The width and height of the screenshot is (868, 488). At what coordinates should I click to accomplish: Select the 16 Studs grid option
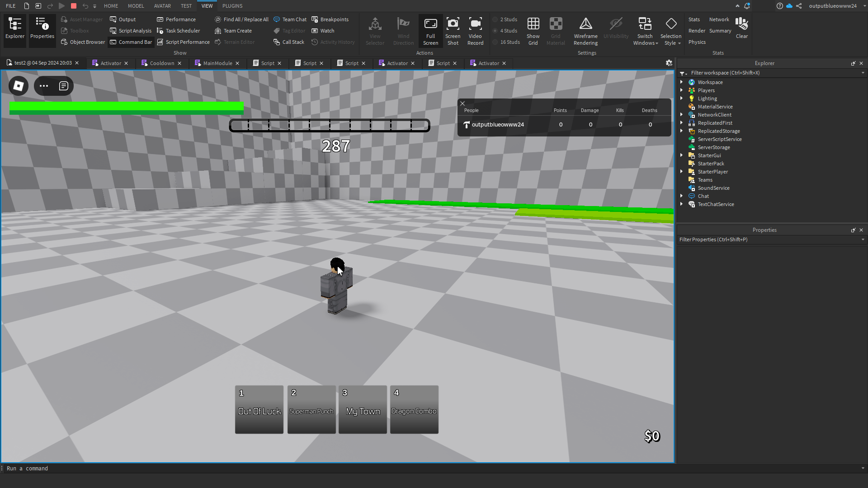[x=509, y=42]
